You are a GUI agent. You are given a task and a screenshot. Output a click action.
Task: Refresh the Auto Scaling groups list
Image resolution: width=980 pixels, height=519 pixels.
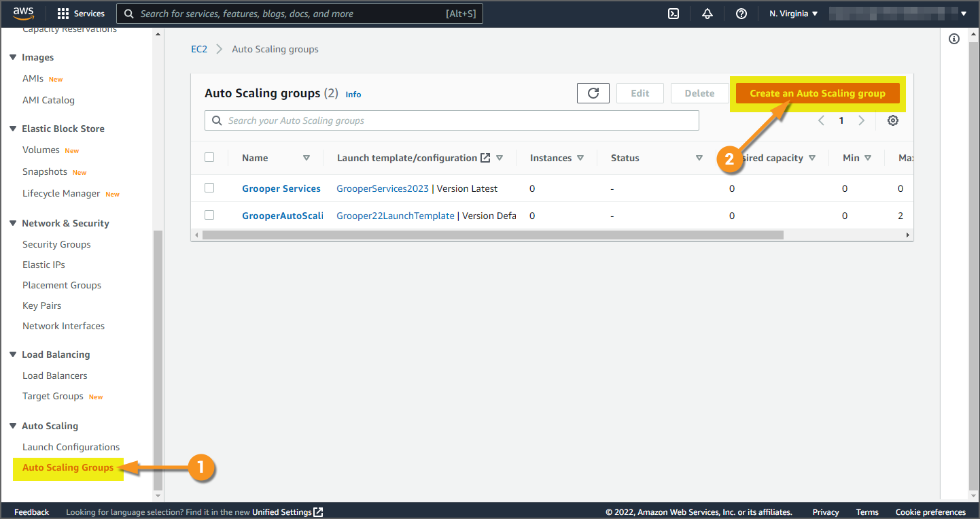(593, 93)
